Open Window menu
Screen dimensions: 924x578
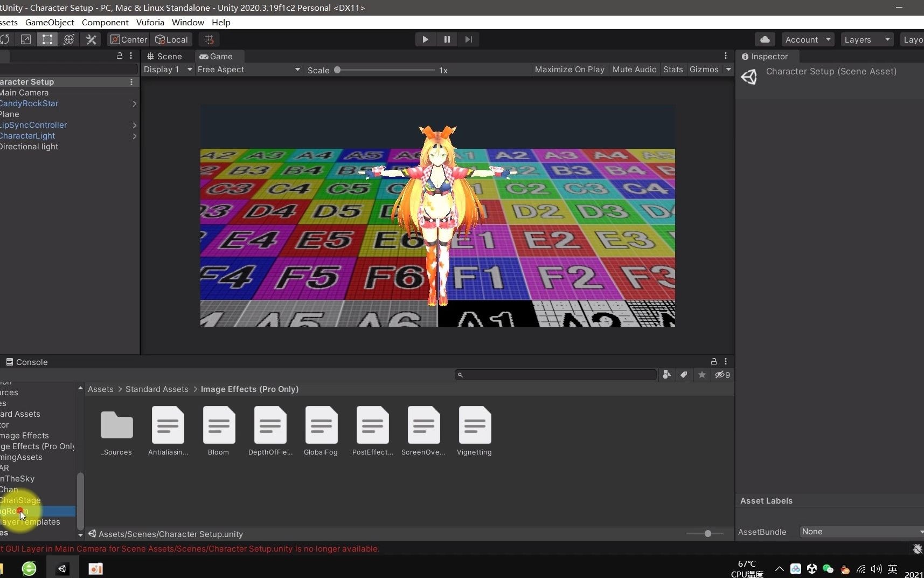point(187,22)
